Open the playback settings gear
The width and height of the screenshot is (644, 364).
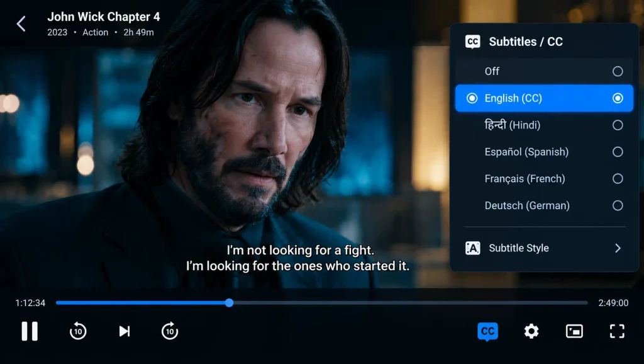point(531,331)
